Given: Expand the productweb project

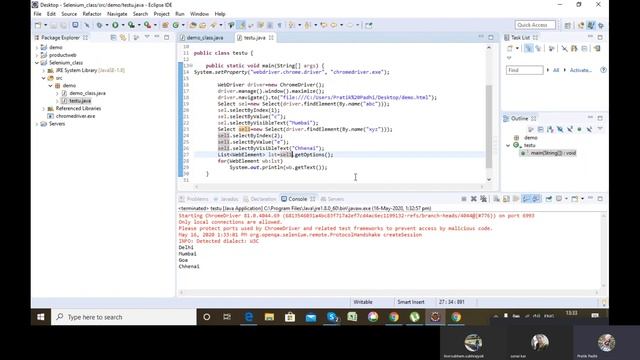Looking at the screenshot, I should (37, 55).
